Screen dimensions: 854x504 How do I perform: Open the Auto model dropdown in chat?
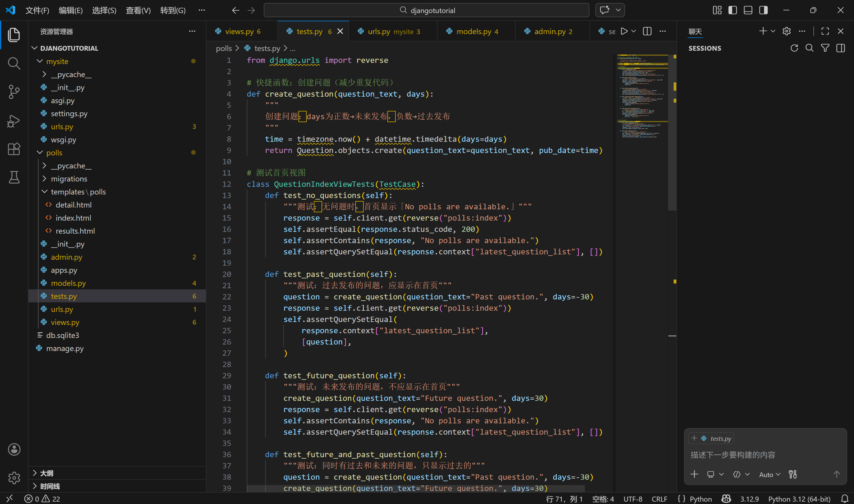[x=769, y=474]
